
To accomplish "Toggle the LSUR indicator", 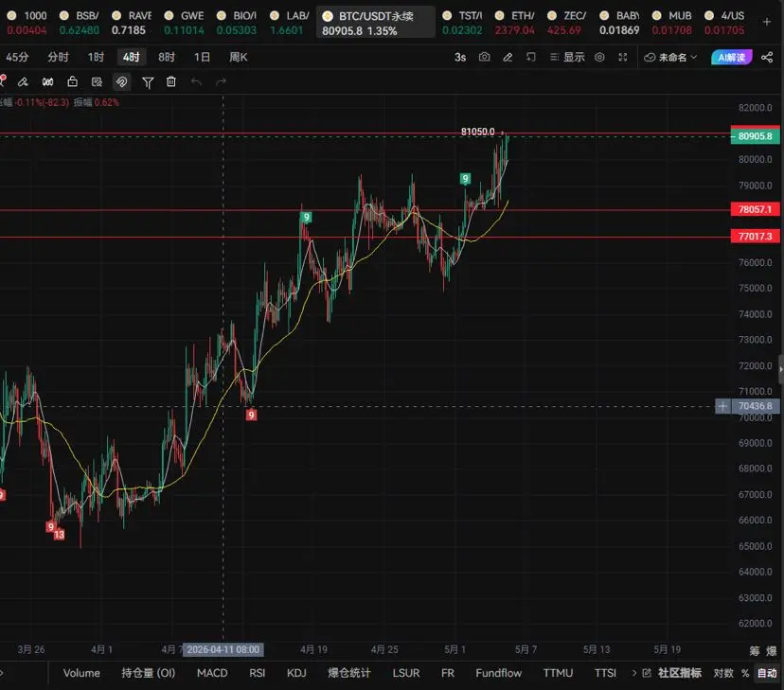I will coord(406,673).
